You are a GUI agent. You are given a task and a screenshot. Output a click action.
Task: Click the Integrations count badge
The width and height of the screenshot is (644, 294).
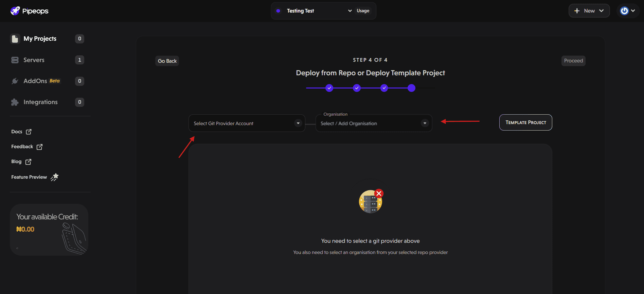pos(79,102)
